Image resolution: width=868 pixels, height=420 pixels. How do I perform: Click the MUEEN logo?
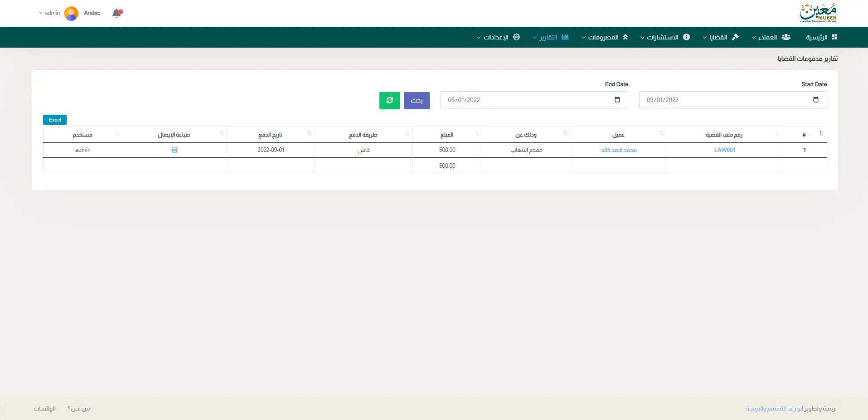818,13
